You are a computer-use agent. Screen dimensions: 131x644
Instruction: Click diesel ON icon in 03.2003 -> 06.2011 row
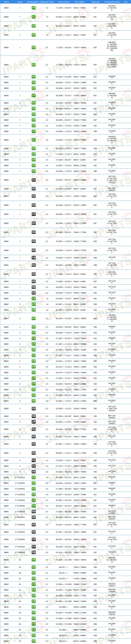(34, 180)
